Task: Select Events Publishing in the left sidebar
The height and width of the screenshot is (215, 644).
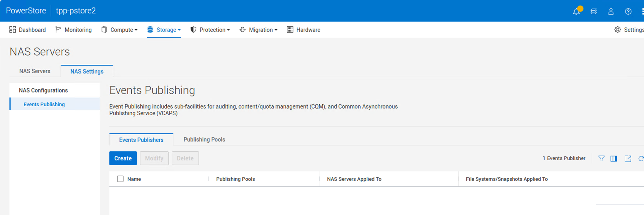Action: [x=55, y=104]
